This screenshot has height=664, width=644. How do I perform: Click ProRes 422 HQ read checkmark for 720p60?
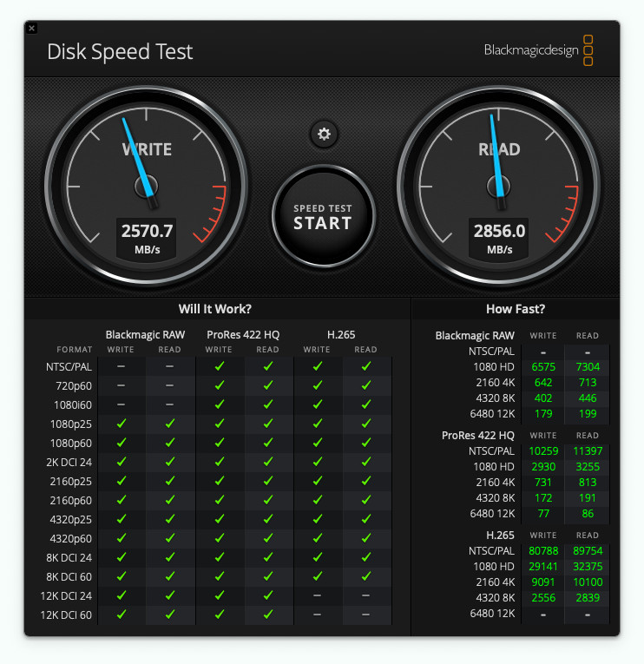point(268,385)
